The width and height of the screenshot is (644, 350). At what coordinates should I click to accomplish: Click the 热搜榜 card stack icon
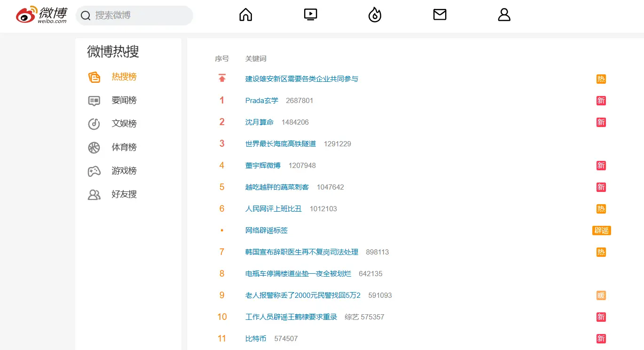pos(94,77)
